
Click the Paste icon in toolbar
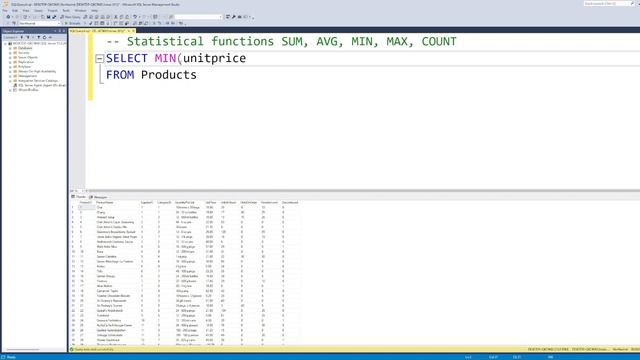tap(127, 17)
